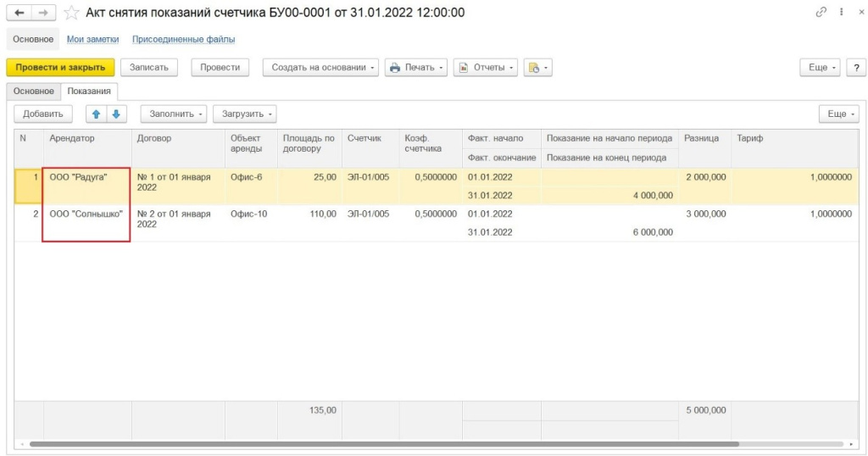Expand the Отчеты reports dropdown
Image resolution: width=868 pixels, height=456 pixels.
[x=485, y=68]
